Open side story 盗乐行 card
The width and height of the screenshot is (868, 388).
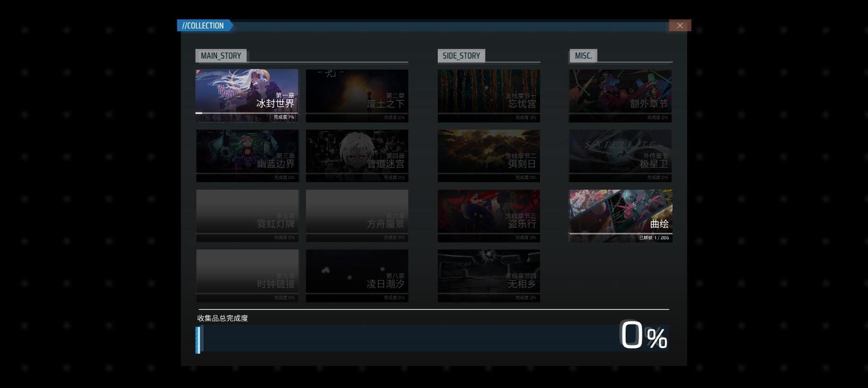488,216
